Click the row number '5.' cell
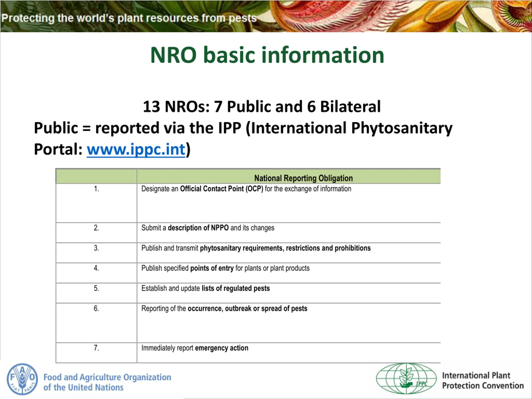Screen dimensions: 532x399 click(x=96, y=293)
